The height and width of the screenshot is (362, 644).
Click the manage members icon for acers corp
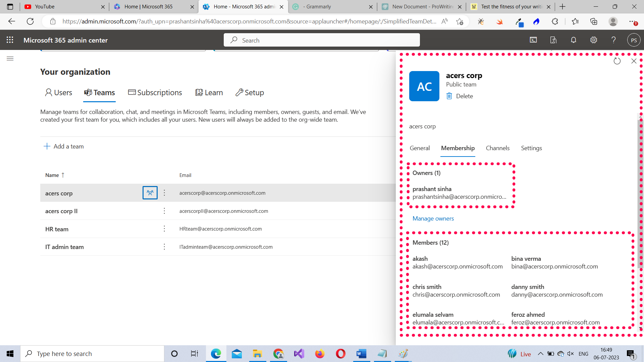point(150,193)
